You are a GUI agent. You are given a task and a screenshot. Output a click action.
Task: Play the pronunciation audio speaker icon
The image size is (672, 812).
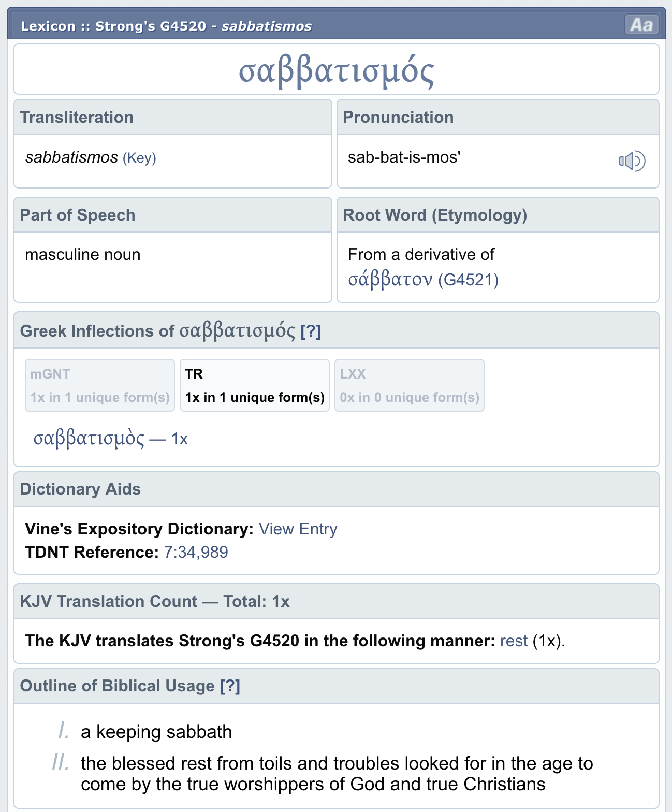coord(632,161)
